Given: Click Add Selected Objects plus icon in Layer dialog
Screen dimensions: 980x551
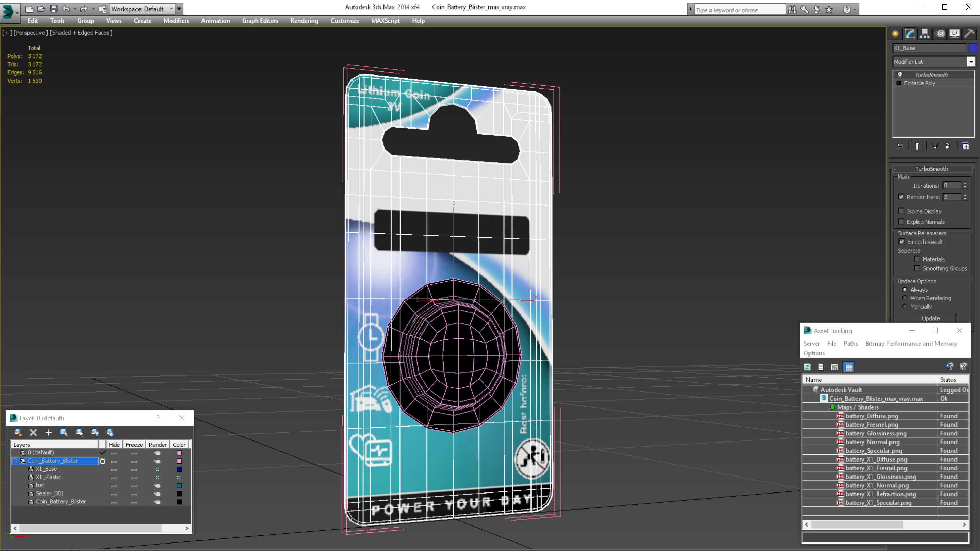Looking at the screenshot, I should tap(48, 432).
